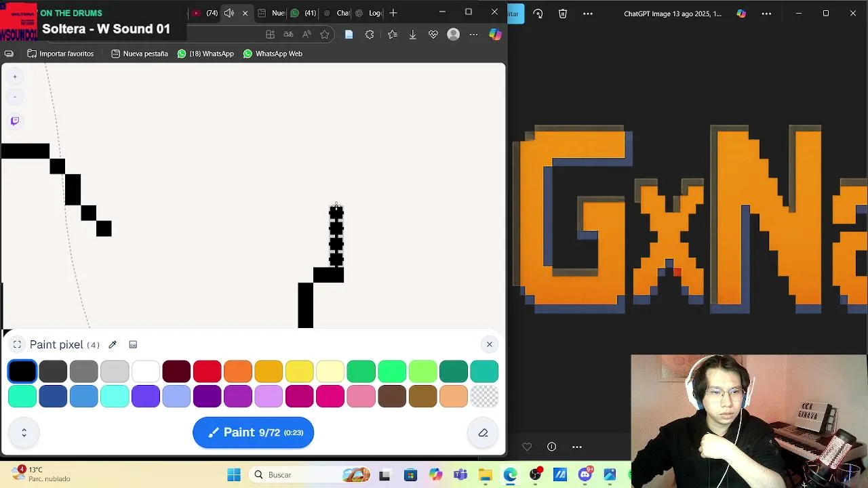868x488 pixels.
Task: Open the browser profile avatar
Action: coord(454,35)
